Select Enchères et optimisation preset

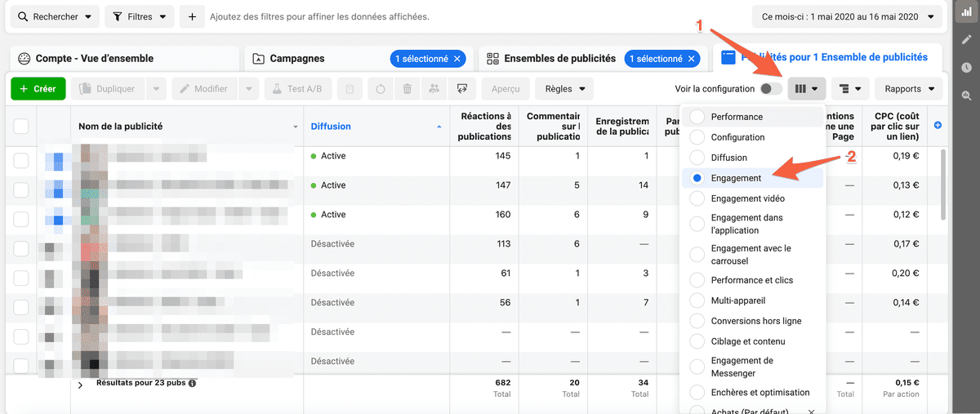coord(752,393)
